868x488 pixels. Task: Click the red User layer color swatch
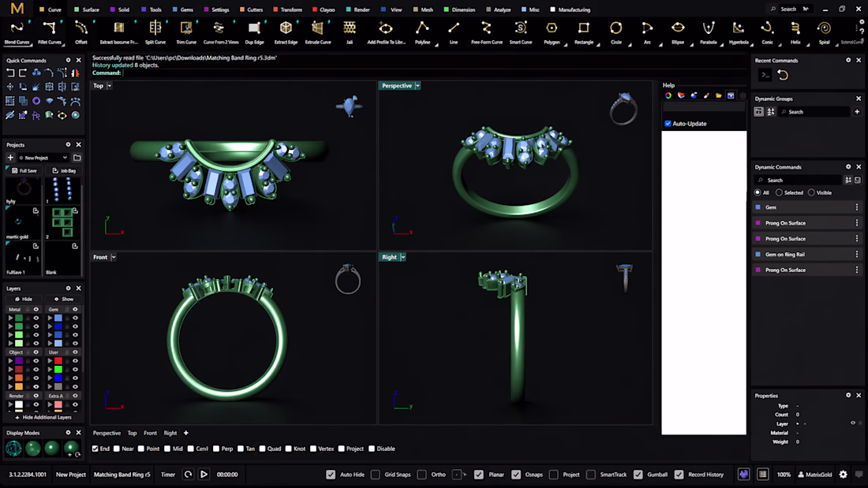coord(58,361)
